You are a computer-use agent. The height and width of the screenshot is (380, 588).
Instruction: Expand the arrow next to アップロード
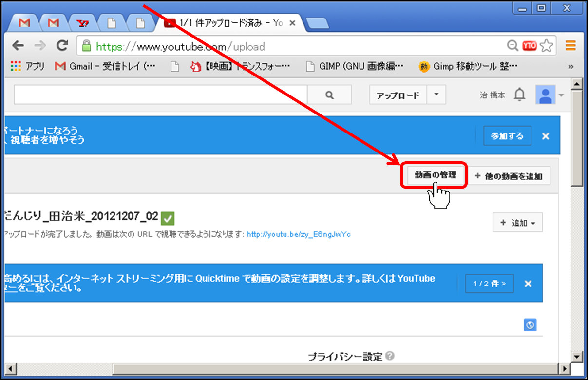(x=436, y=95)
